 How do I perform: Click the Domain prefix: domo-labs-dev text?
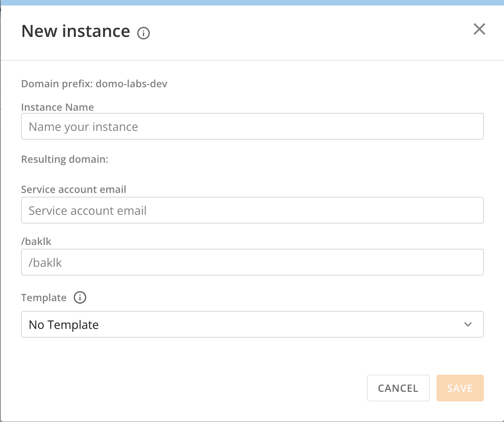(94, 83)
